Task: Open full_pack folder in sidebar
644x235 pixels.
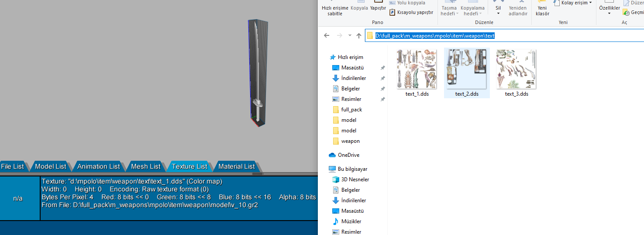Action: click(351, 110)
